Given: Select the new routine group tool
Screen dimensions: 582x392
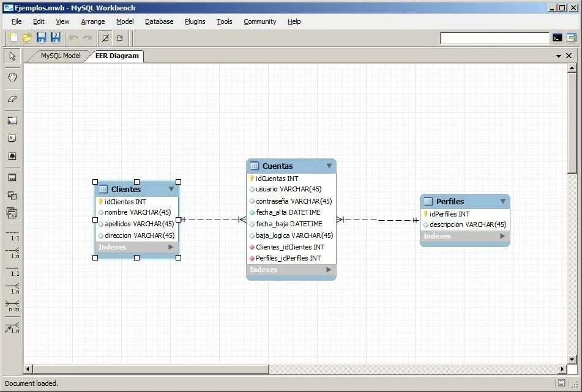Looking at the screenshot, I should 12,213.
